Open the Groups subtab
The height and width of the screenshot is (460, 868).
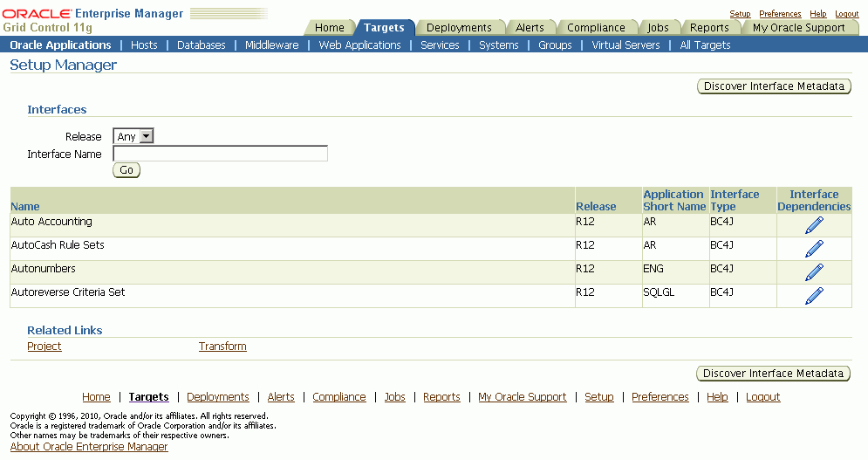click(555, 45)
